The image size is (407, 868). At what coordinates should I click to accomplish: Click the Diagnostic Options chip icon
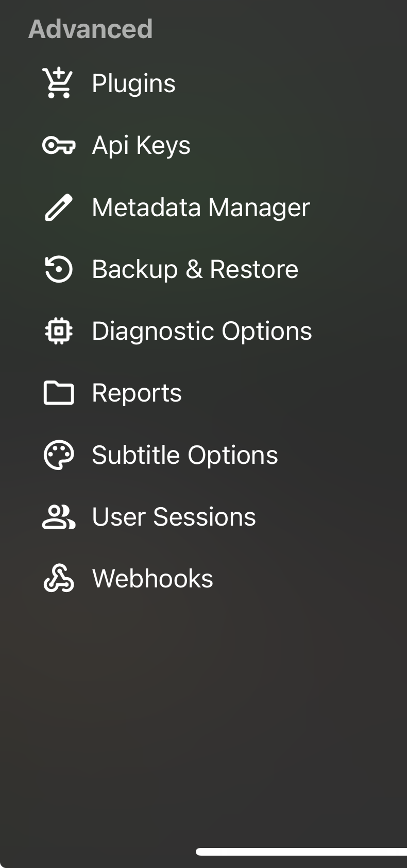pos(58,331)
